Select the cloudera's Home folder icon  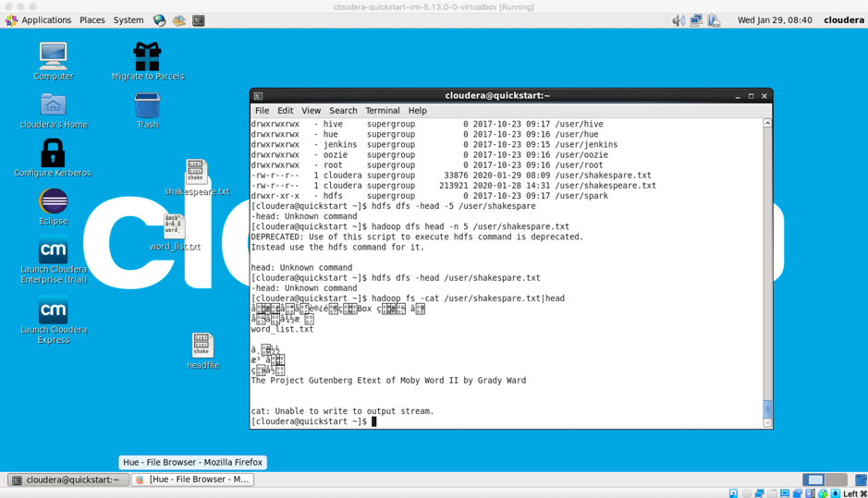53,111
